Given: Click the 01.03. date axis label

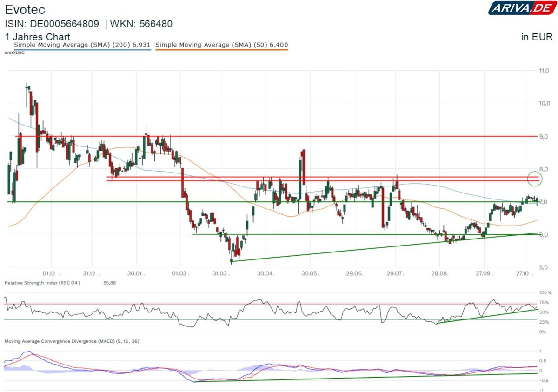Looking at the screenshot, I should pyautogui.click(x=180, y=274).
